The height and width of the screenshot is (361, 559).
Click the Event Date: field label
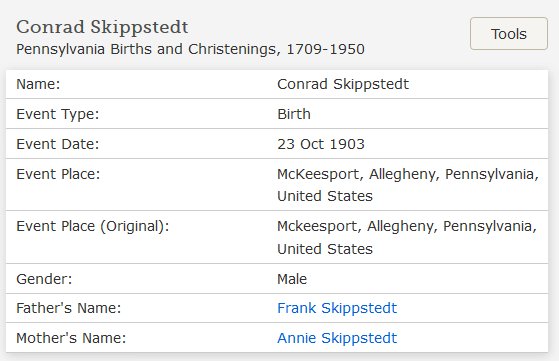[x=57, y=144]
